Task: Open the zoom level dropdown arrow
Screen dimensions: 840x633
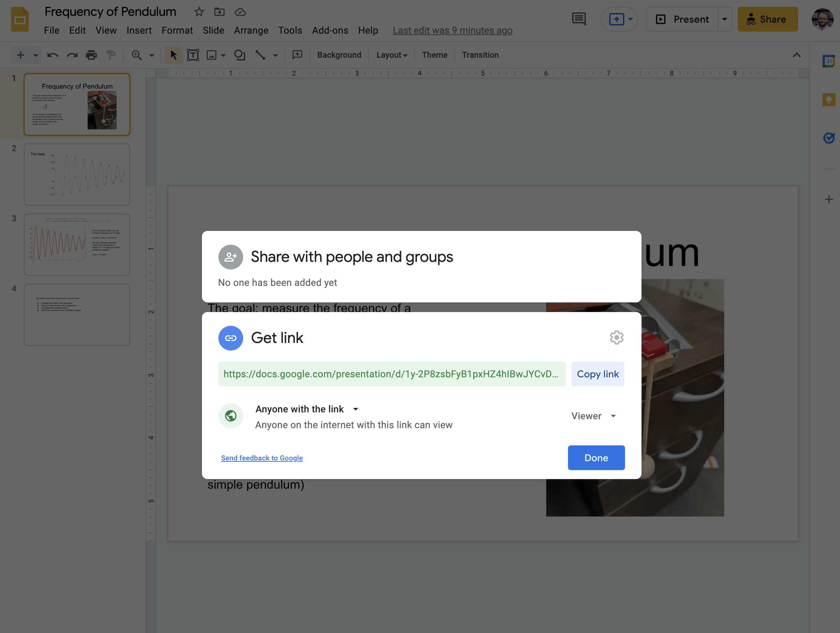Action: click(x=152, y=55)
